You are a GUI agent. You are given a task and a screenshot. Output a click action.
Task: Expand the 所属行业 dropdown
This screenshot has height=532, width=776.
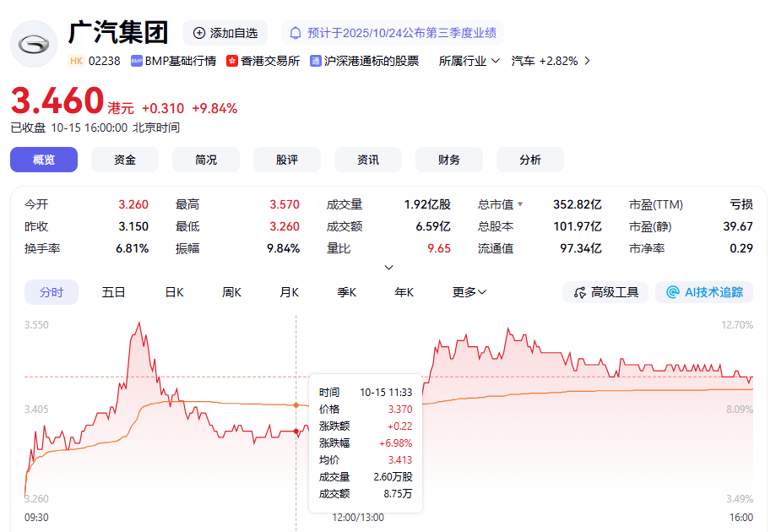(469, 61)
